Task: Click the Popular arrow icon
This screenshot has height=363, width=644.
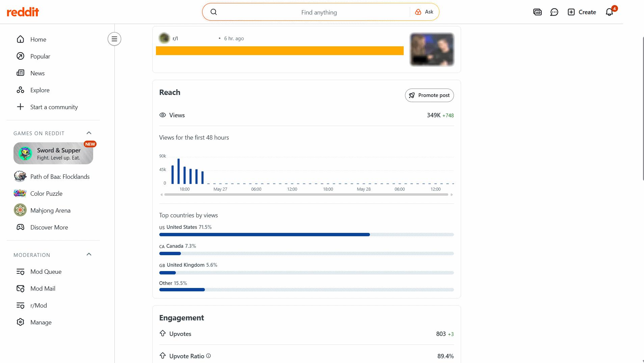Action: click(x=21, y=56)
